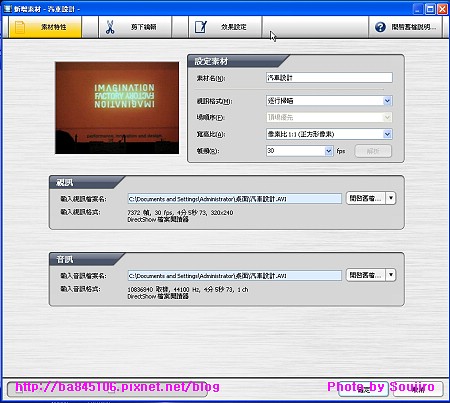The image size is (450, 403).
Task: Click the blue question mark help icon
Action: 380,27
